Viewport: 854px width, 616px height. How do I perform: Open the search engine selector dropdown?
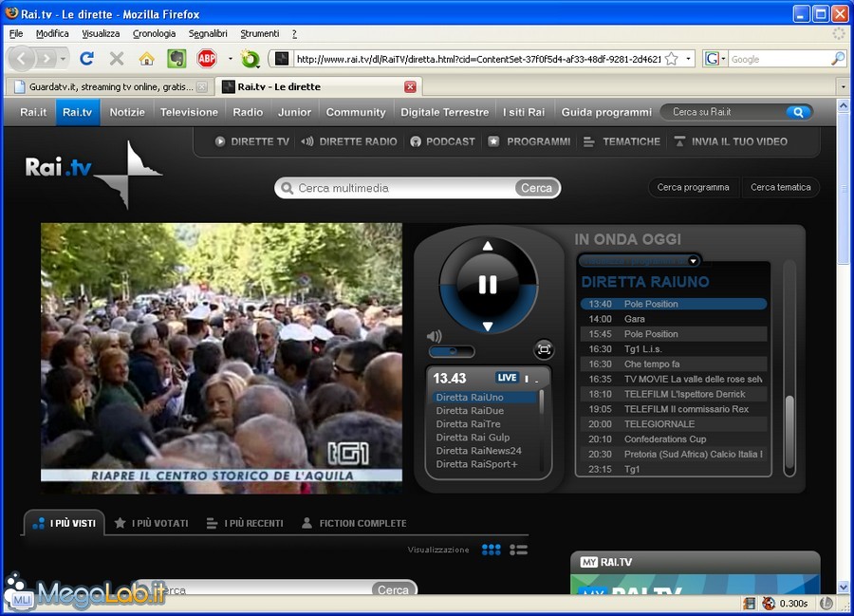[x=715, y=58]
